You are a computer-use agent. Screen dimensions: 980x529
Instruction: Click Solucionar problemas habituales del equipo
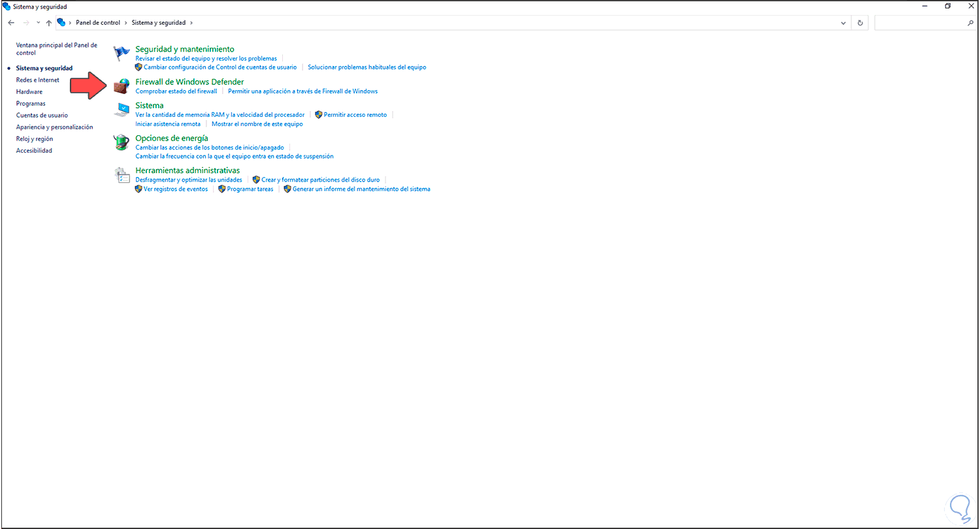367,67
